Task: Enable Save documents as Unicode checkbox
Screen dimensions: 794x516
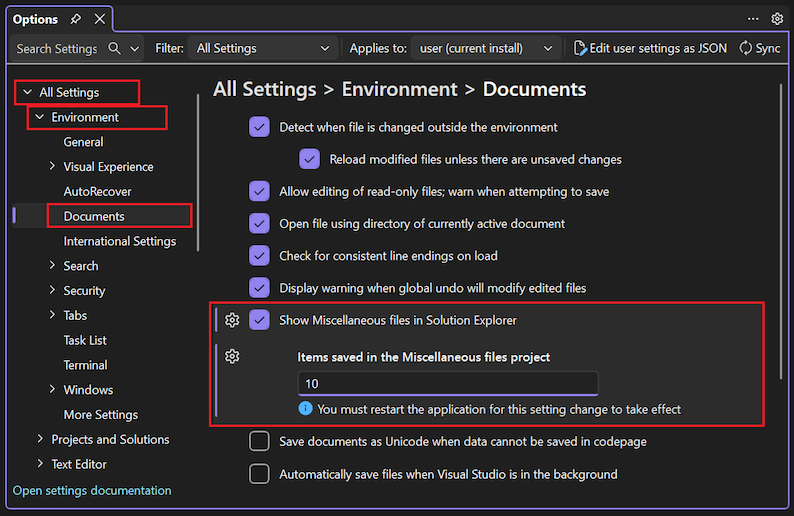Action: point(260,442)
